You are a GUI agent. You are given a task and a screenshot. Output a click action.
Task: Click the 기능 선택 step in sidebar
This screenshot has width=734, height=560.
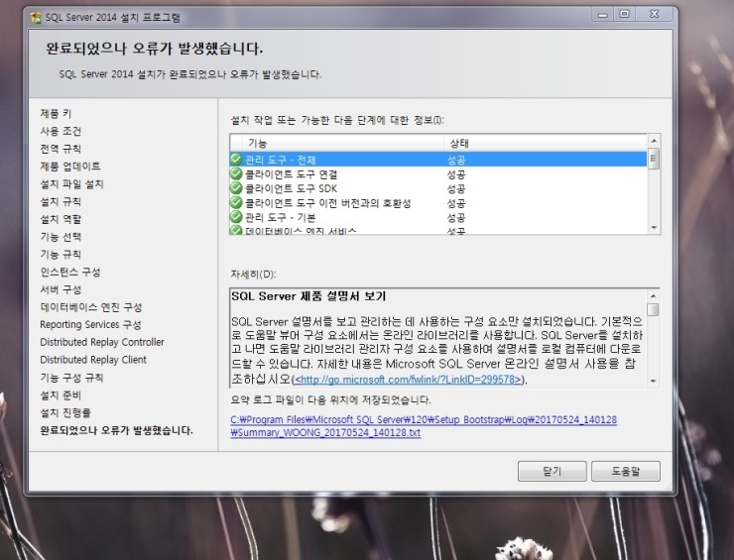coord(61,237)
